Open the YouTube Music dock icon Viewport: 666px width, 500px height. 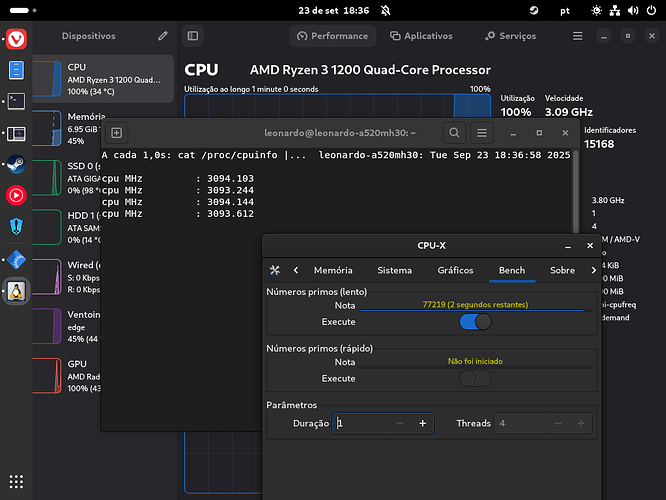click(18, 196)
